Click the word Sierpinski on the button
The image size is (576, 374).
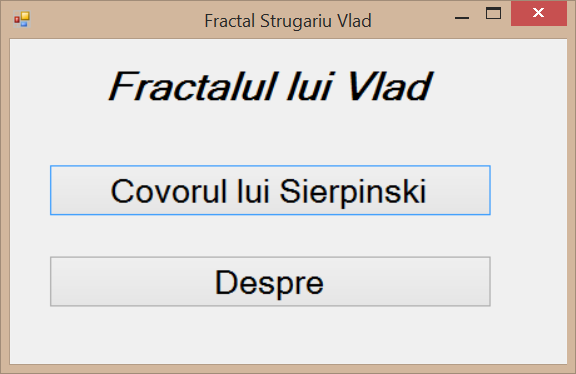pyautogui.click(x=353, y=191)
